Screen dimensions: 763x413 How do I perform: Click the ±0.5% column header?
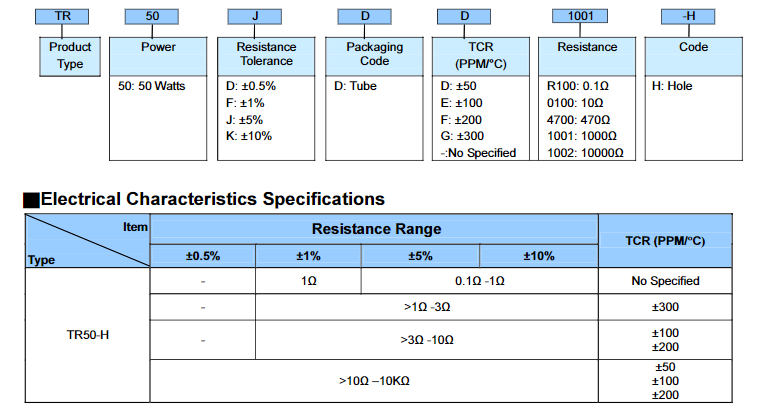tap(203, 256)
